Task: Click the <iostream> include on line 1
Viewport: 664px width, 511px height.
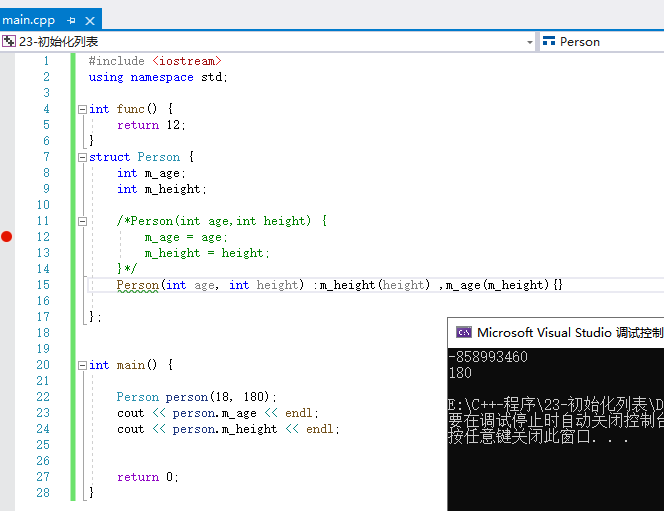Action: pos(187,61)
